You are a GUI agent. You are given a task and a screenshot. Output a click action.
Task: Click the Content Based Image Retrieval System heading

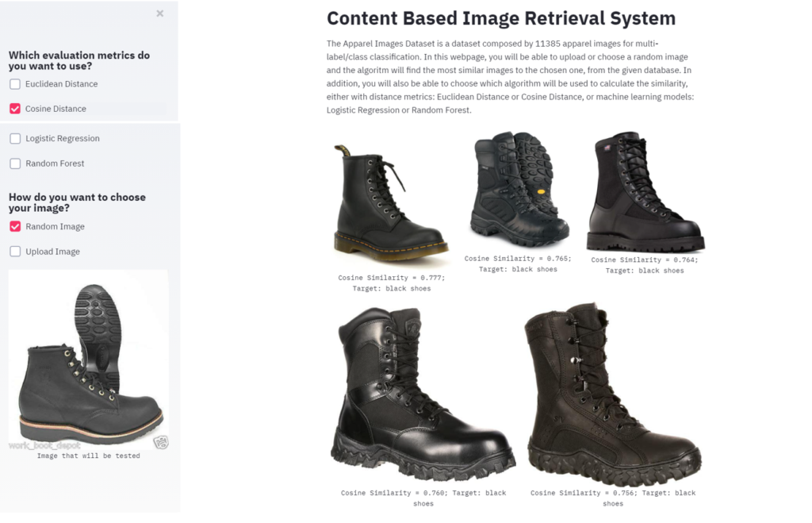501,19
